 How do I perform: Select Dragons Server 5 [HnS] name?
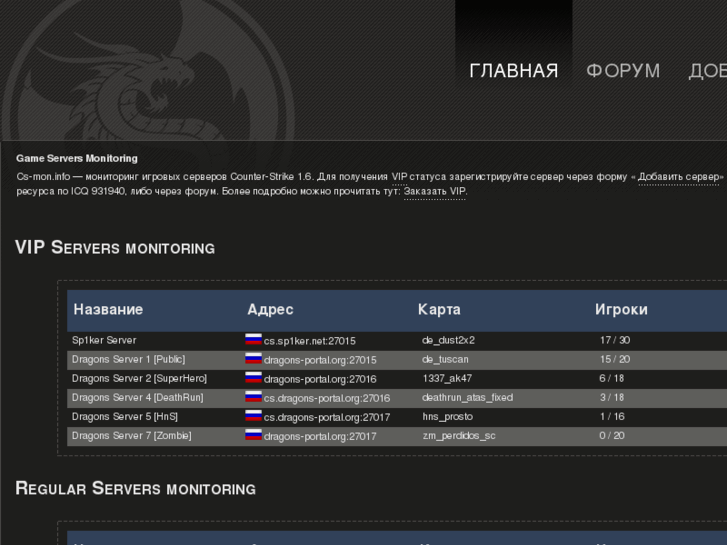coord(125,417)
